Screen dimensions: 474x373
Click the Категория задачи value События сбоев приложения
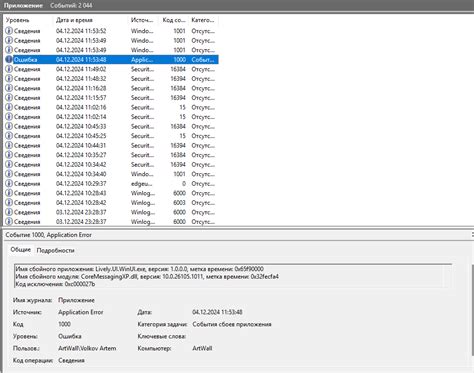[x=232, y=324]
